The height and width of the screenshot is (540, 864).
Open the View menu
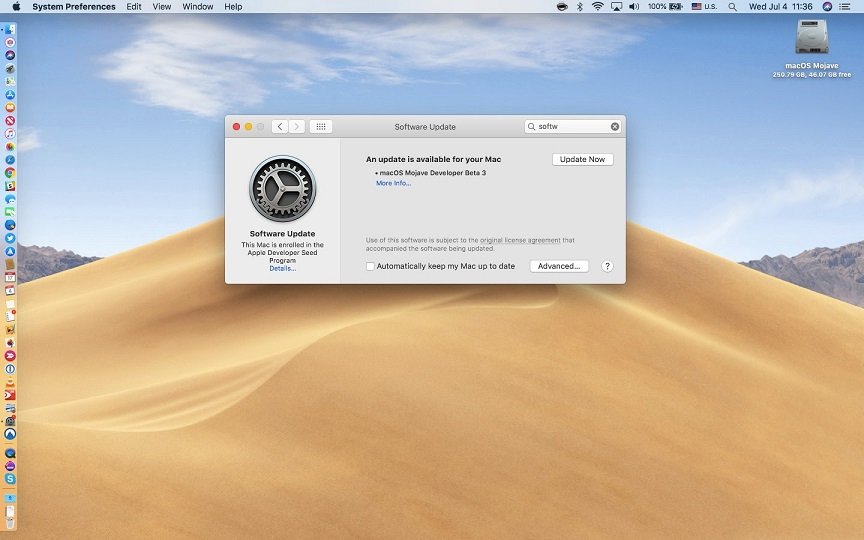pos(161,7)
